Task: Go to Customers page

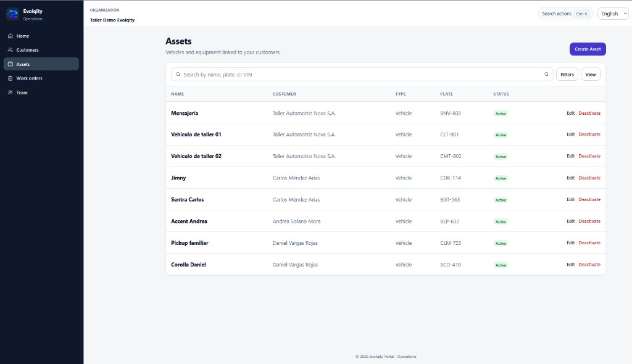Action: click(41, 50)
